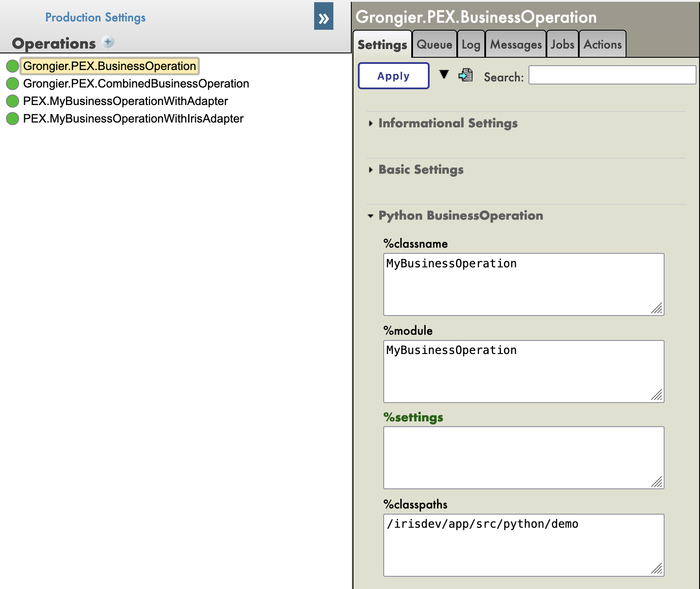Expand the Informational Settings section
The image size is (700, 589).
448,123
